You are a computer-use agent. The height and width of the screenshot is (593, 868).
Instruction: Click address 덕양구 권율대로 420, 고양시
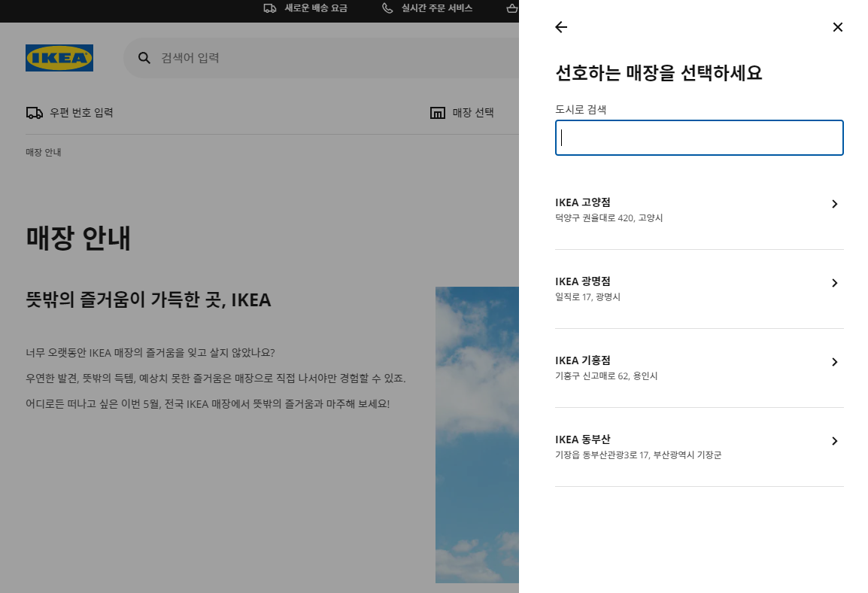click(x=609, y=218)
